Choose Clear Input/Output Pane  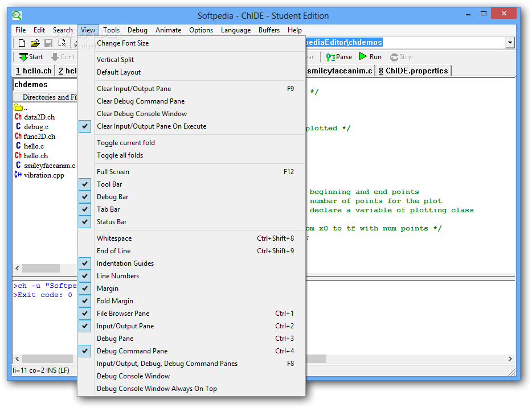191,89
